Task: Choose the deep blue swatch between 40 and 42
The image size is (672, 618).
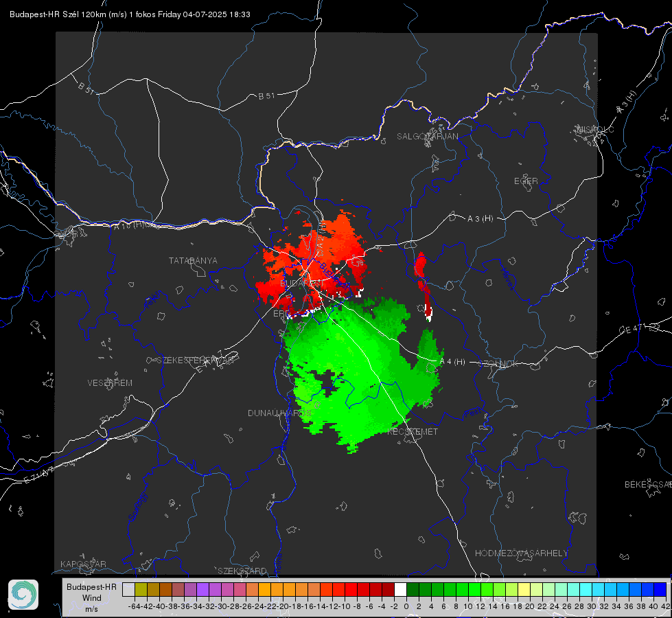Action: pos(660,590)
